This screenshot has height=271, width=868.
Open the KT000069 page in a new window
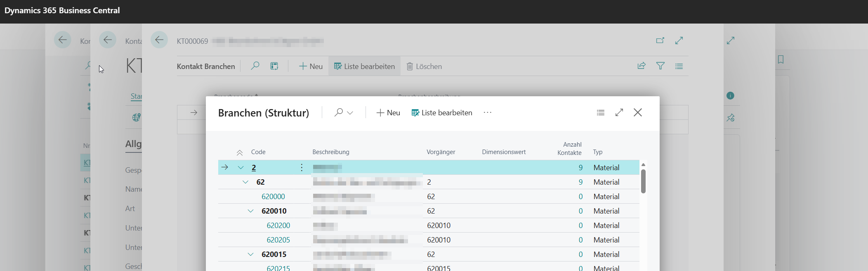click(x=660, y=40)
